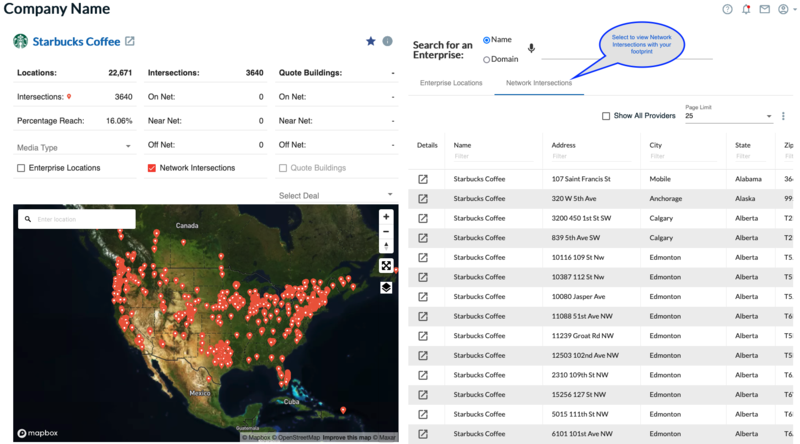The width and height of the screenshot is (800, 444).
Task: Favorite Starbucks Coffee with the star icon
Action: coord(371,41)
